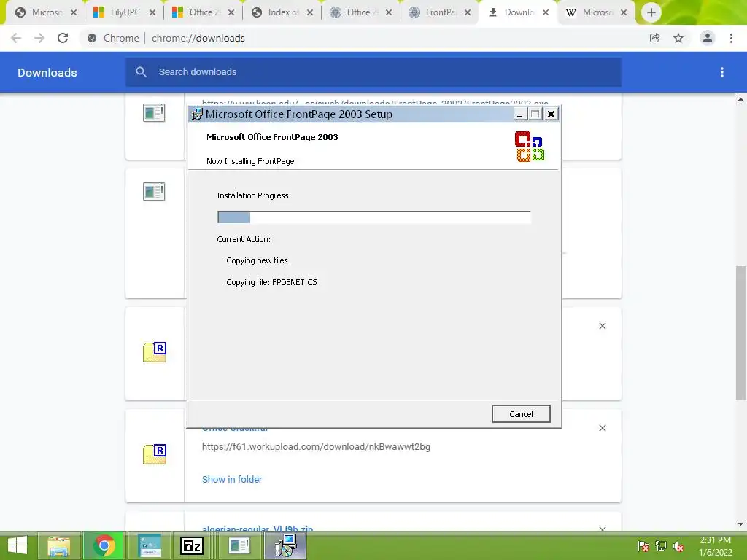Click the scrollbar up arrow
Viewport: 747px width, 560px height.
[x=740, y=99]
